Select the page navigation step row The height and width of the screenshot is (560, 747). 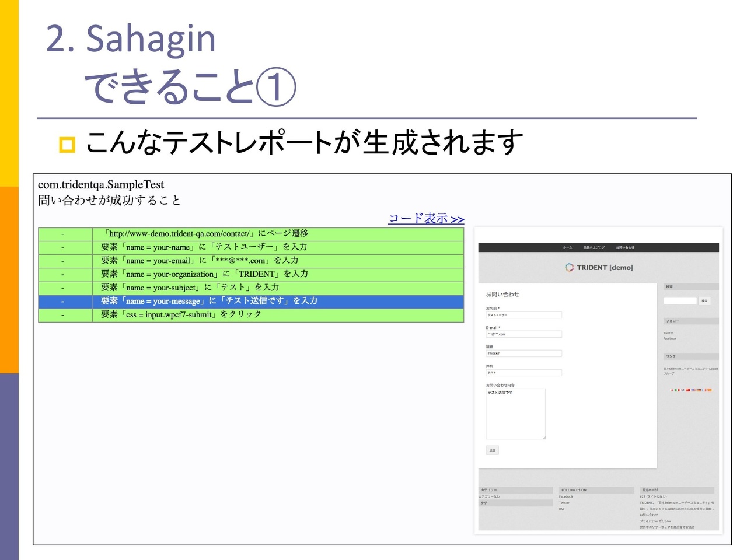pyautogui.click(x=251, y=234)
